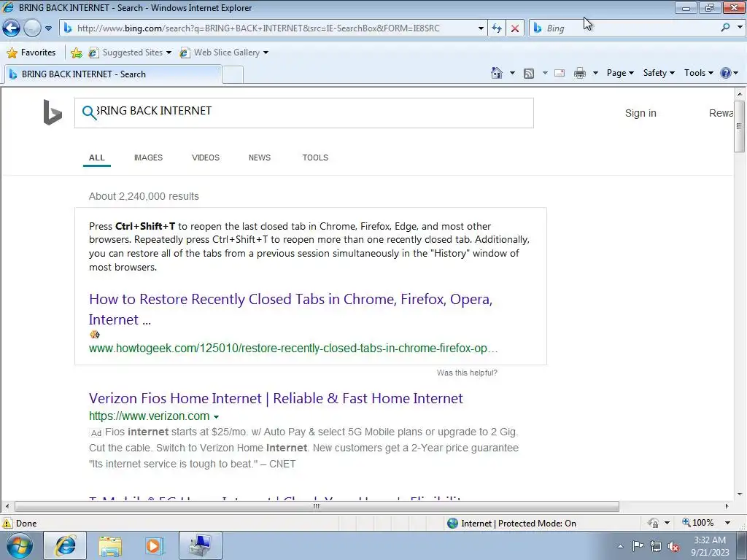Click the status bar warning icon
The width and height of the screenshot is (747, 560).
point(7,524)
